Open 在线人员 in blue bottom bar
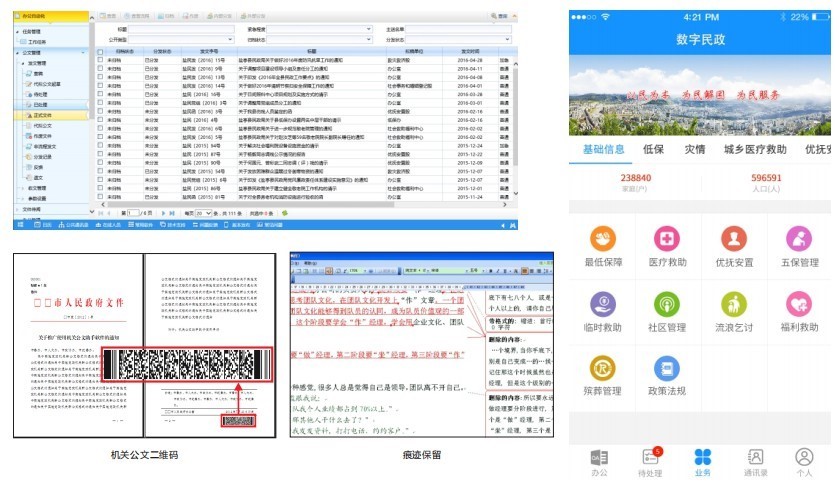This screenshot has width=839, height=482. tap(108, 225)
